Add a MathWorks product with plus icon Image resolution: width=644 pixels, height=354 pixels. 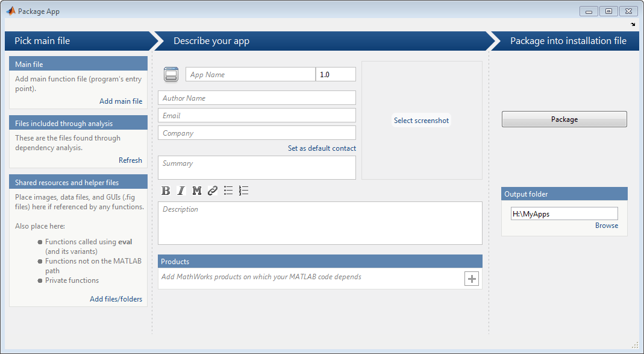click(472, 279)
